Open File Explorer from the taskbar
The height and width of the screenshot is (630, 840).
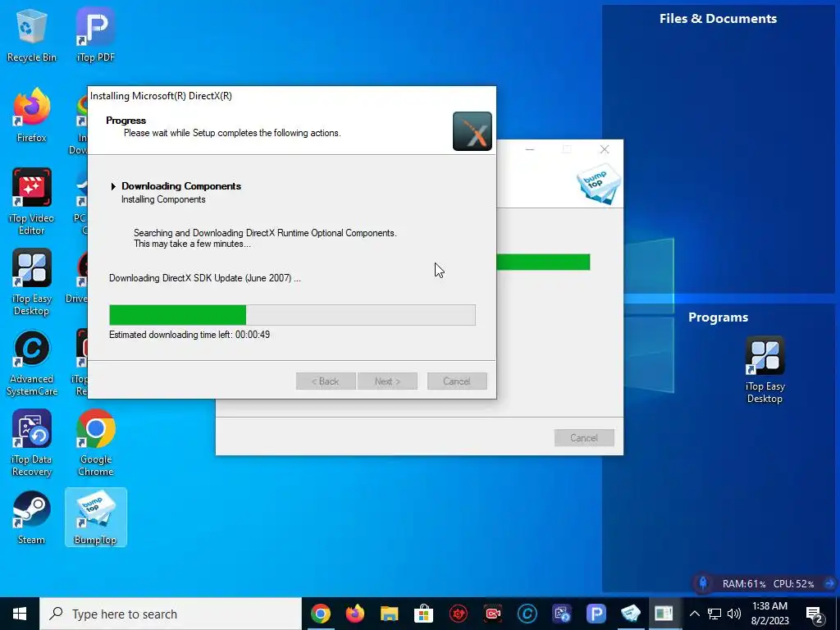pos(389,614)
